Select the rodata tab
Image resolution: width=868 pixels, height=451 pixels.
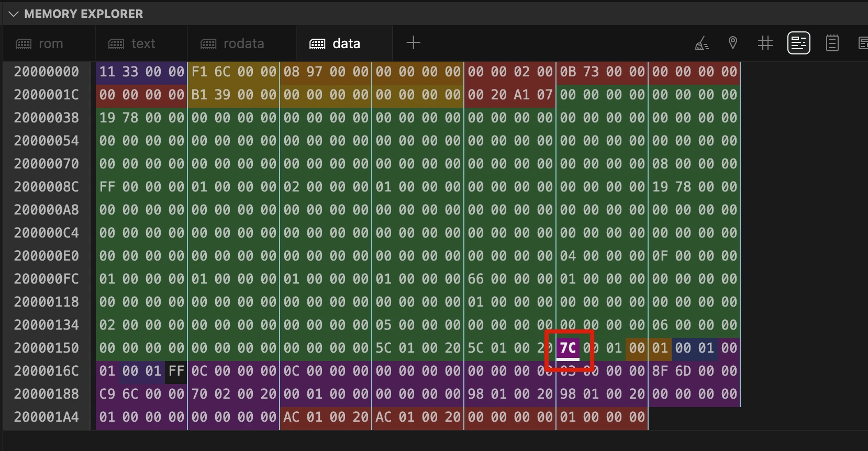pyautogui.click(x=243, y=44)
